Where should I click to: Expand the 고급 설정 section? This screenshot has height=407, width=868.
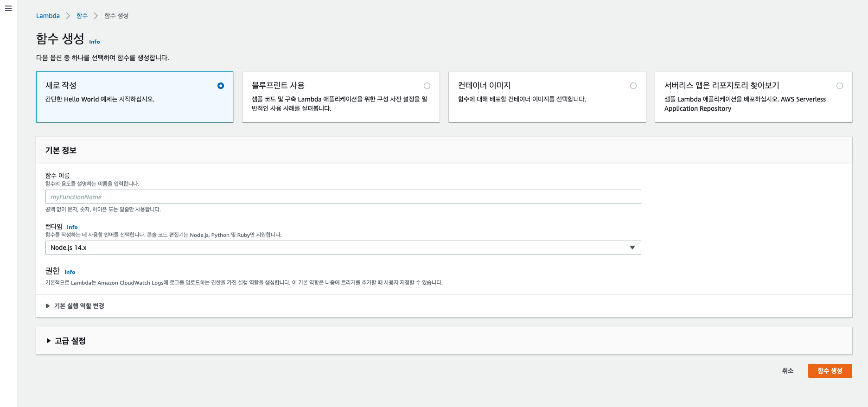pos(66,341)
